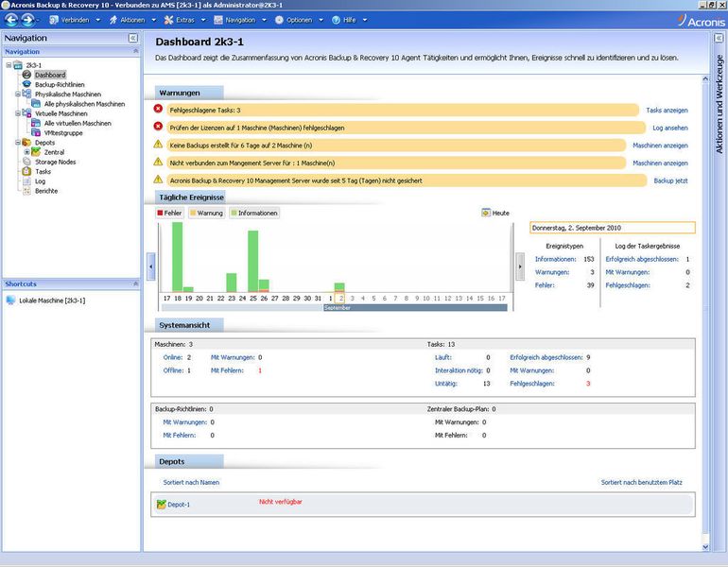The width and height of the screenshot is (728, 567).
Task: Select day 18 bar in the events chart
Action: (x=178, y=257)
